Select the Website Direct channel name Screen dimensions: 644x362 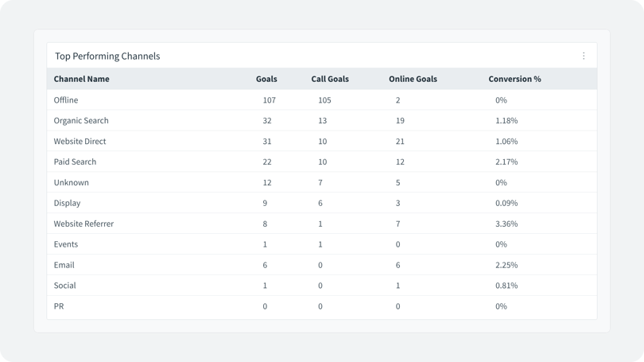coord(80,141)
